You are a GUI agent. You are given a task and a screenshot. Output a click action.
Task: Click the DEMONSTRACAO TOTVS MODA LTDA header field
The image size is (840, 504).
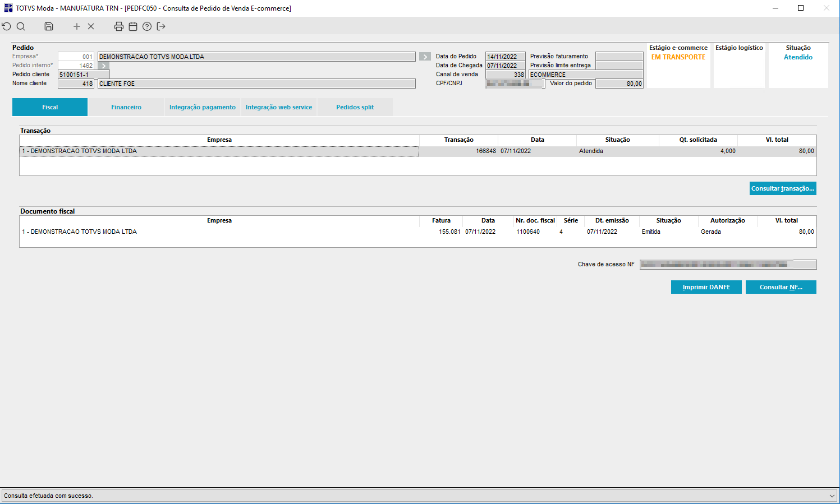click(x=256, y=57)
